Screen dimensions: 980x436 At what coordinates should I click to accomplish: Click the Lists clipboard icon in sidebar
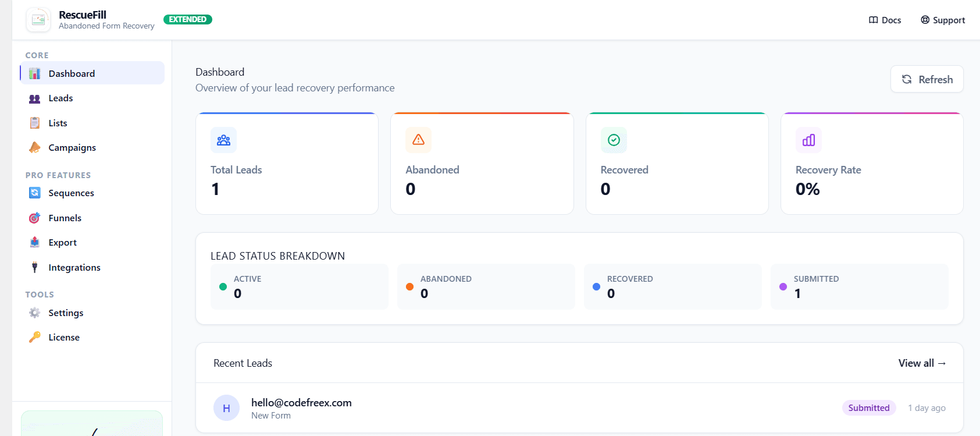[x=35, y=123]
